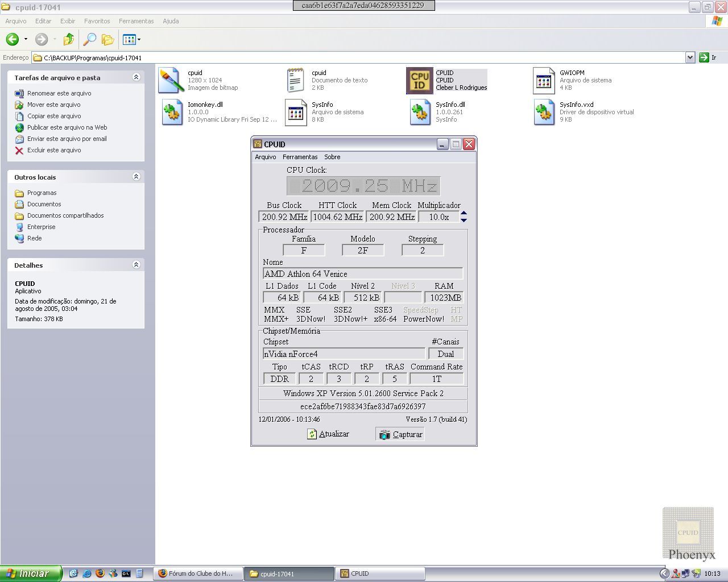Viewport: 728px width, 582px height.
Task: Open the Ferramentas menu in Explorer
Action: pos(136,21)
